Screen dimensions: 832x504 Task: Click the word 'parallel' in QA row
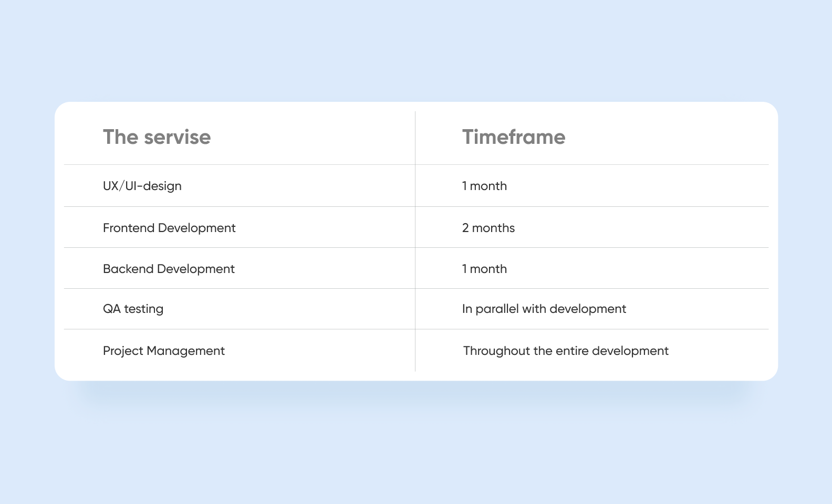click(497, 309)
